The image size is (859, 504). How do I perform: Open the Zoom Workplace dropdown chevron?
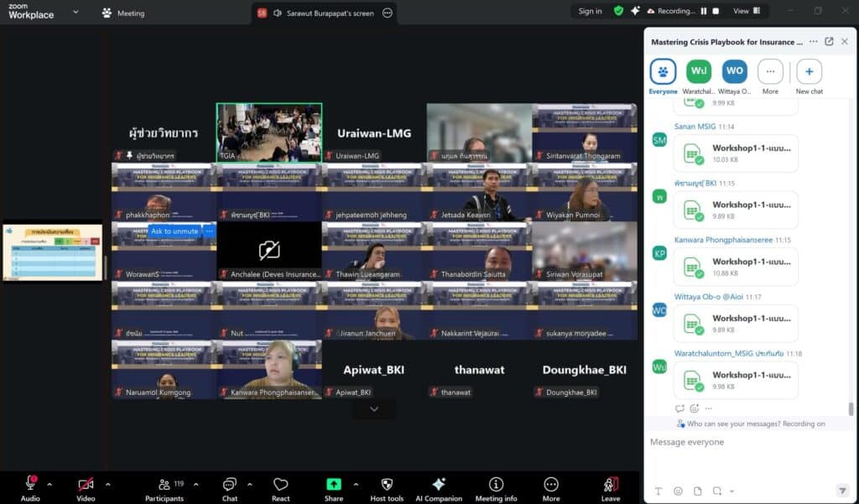coord(75,12)
